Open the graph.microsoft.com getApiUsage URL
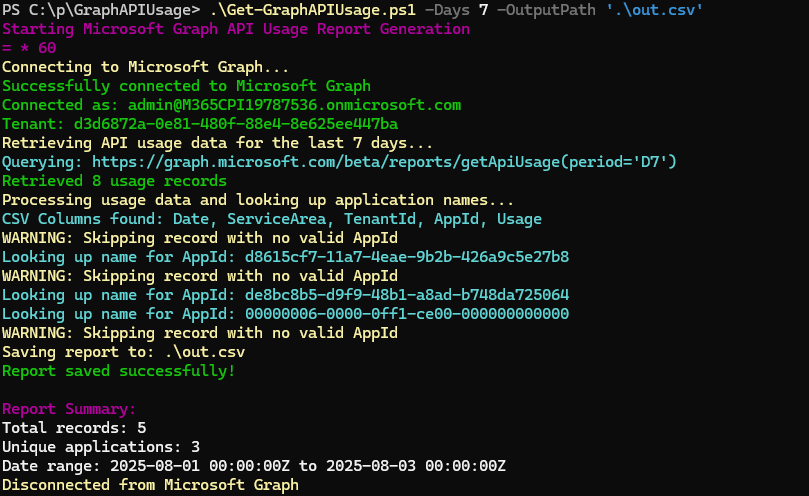 tap(384, 162)
